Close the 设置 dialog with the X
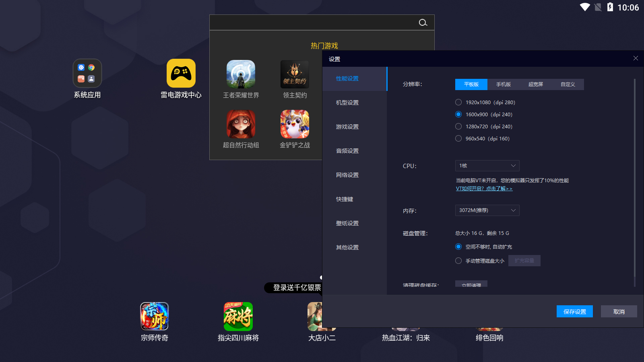Screen dimensions: 644x362 (636, 58)
